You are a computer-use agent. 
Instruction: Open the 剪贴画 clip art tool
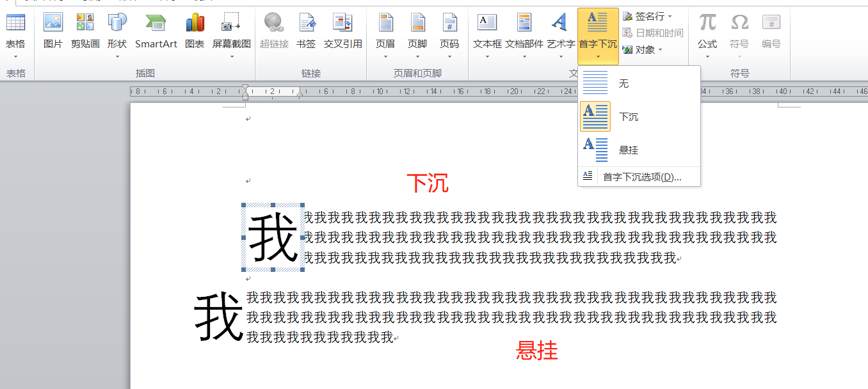click(85, 23)
